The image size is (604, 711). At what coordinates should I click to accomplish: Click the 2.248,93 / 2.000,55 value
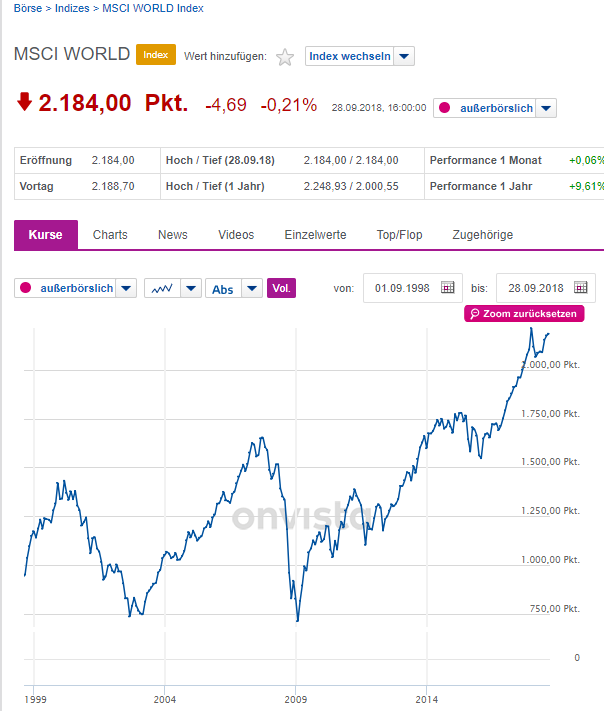point(351,186)
